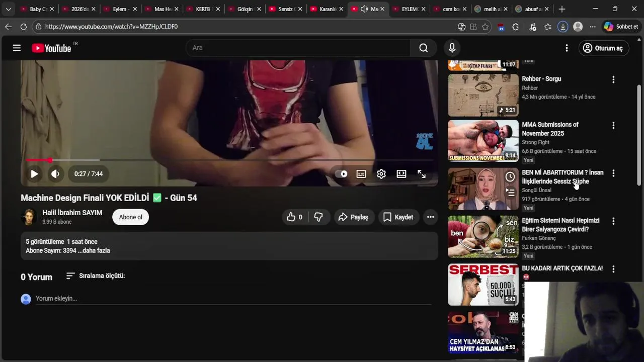Open the calendar extension icon in toolbar
Screen dimensions: 644x362
pos(501,27)
